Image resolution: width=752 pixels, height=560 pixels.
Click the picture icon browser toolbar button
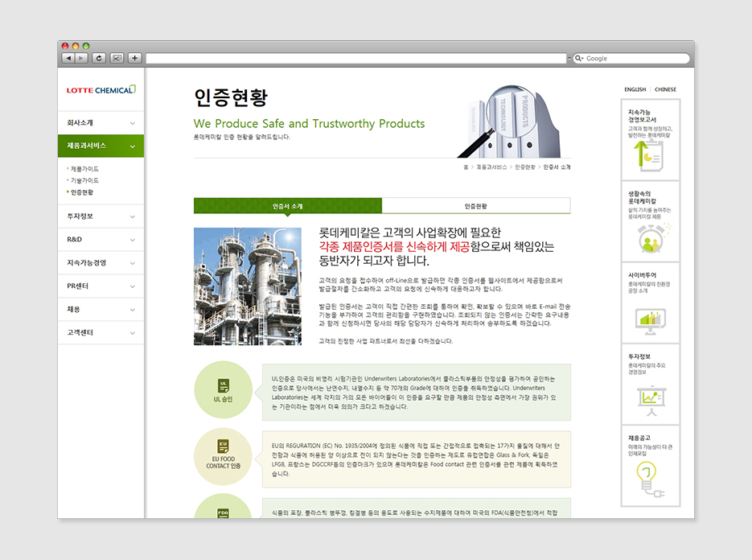117,58
